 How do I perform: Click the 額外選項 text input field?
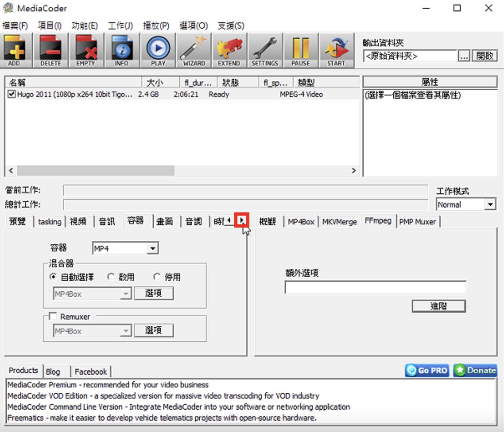[x=376, y=287]
